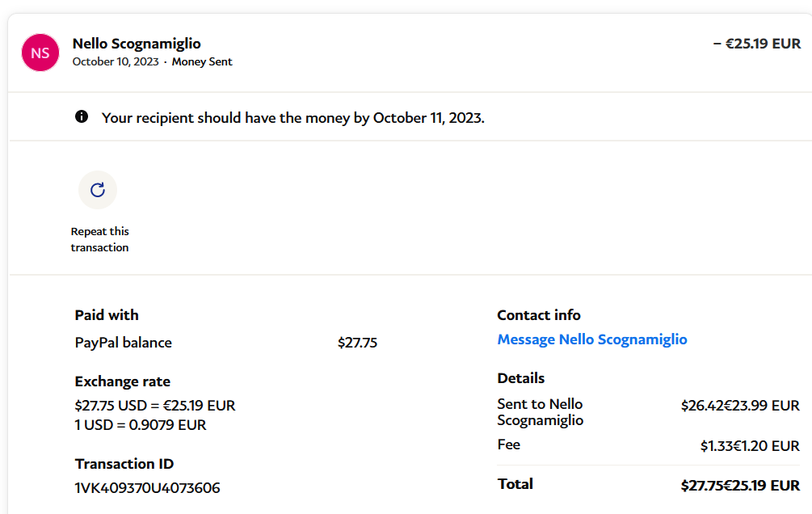Click the October 10, 2023 date text
Image resolution: width=812 pixels, height=514 pixels.
(x=114, y=61)
